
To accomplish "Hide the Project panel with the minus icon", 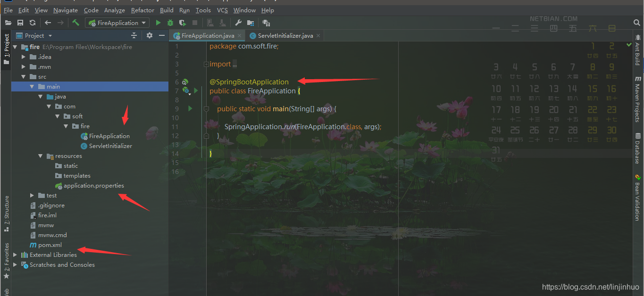I will click(162, 35).
